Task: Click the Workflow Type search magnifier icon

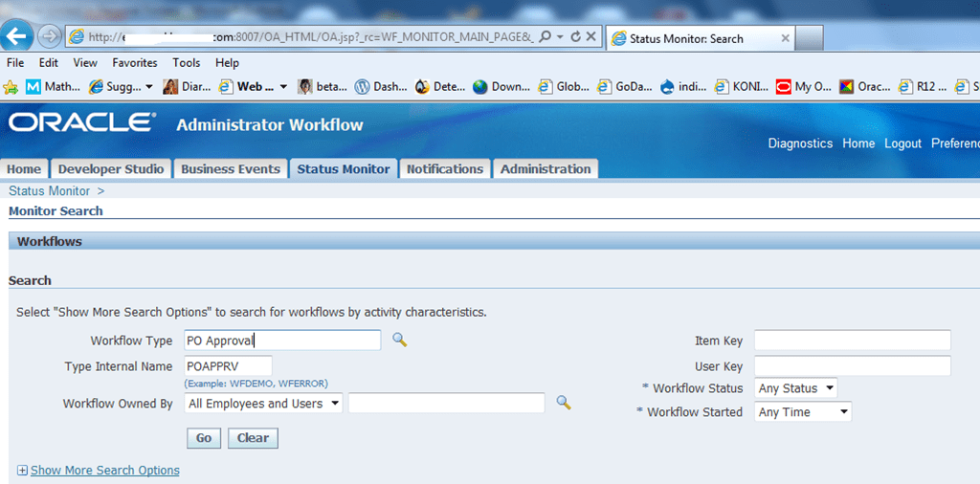Action: coord(399,340)
